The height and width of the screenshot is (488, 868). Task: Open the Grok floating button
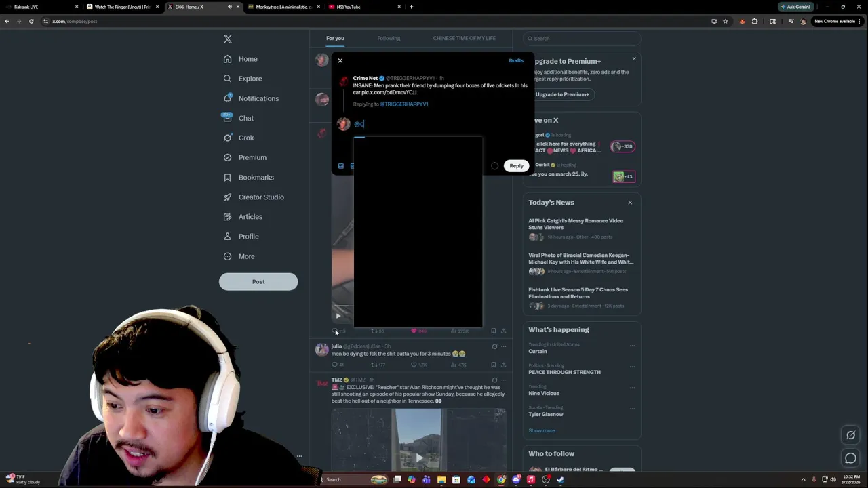coord(850,435)
